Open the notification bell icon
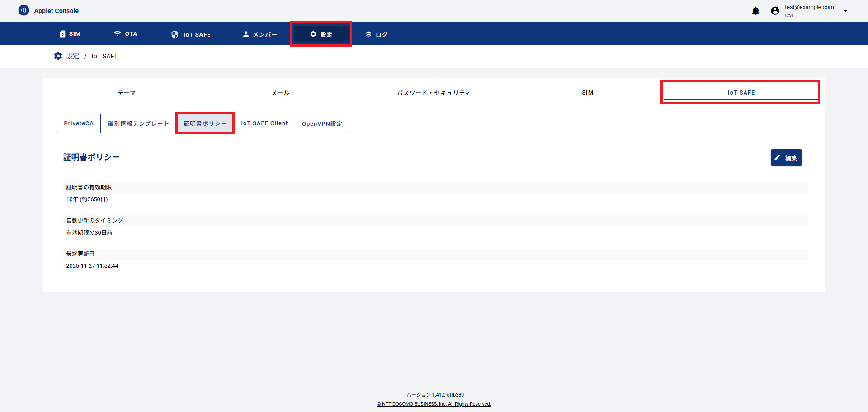Screen dimensions: 868x412 point(755,10)
